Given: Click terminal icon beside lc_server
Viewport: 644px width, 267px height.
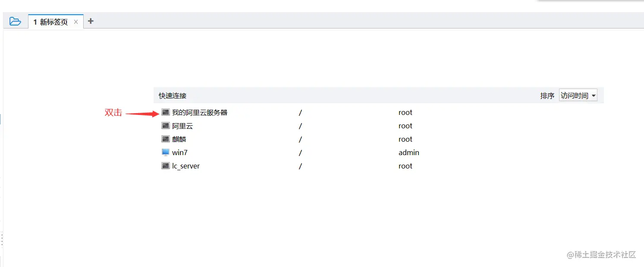Looking at the screenshot, I should 166,166.
